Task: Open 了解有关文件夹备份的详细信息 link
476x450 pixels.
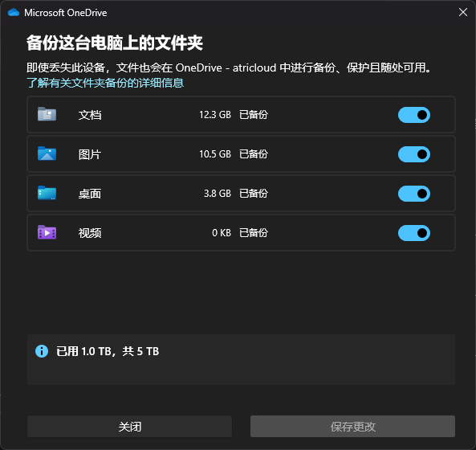Action: [x=105, y=83]
